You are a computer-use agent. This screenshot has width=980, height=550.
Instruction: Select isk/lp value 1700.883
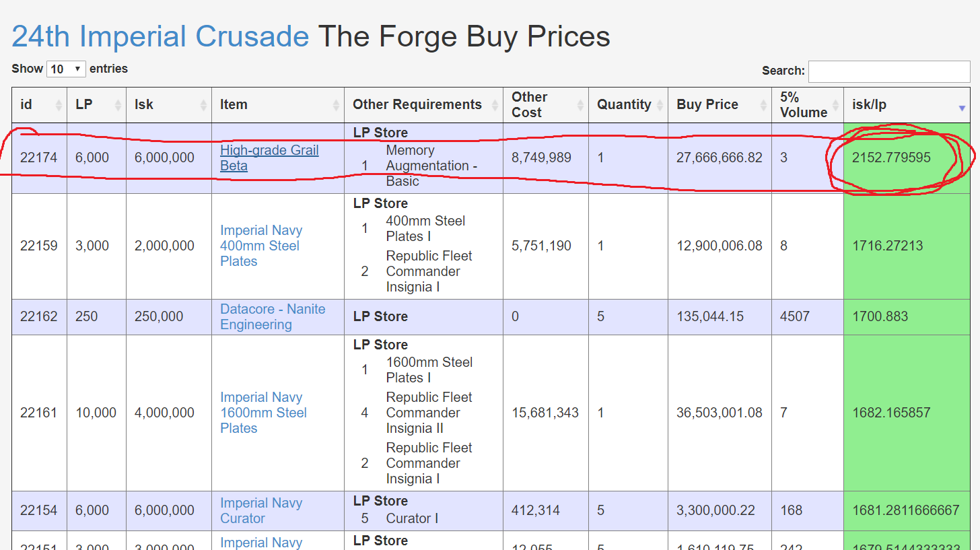pyautogui.click(x=880, y=316)
